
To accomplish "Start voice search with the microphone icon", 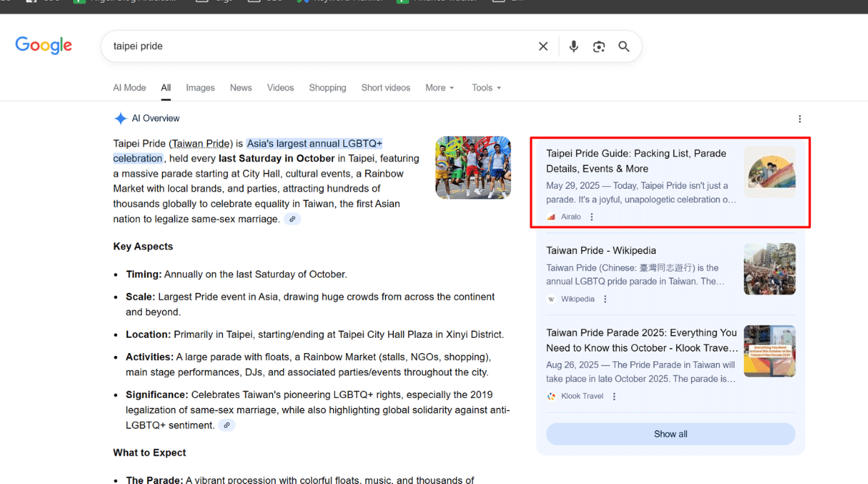I will [573, 46].
